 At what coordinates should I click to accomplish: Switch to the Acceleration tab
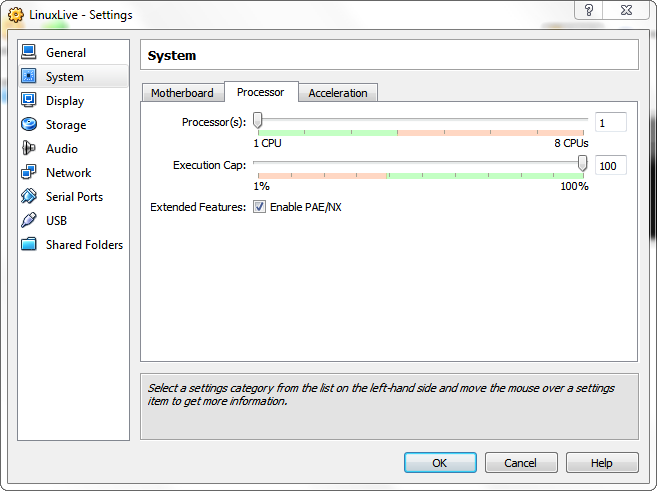pos(338,93)
